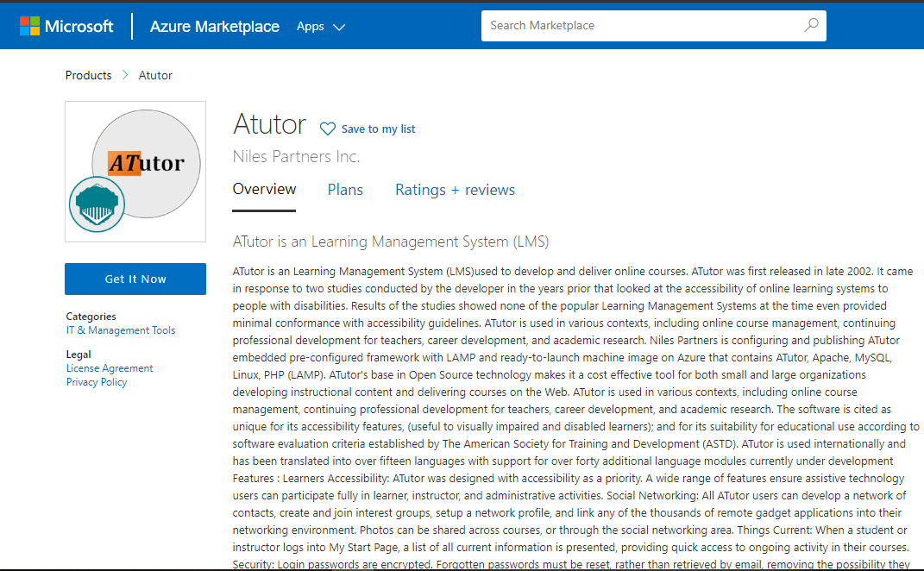Image resolution: width=924 pixels, height=571 pixels.
Task: Click the Microsoft four-square logo
Action: pos(30,26)
